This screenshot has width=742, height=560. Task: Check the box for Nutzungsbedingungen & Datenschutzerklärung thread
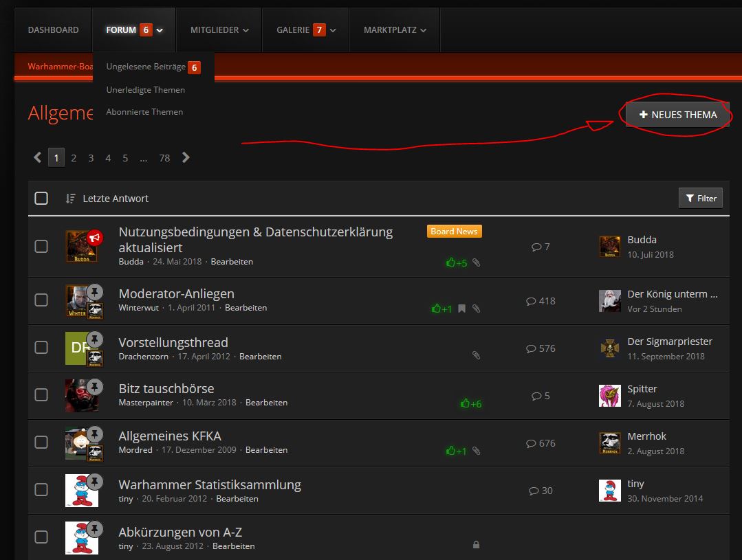(41, 247)
